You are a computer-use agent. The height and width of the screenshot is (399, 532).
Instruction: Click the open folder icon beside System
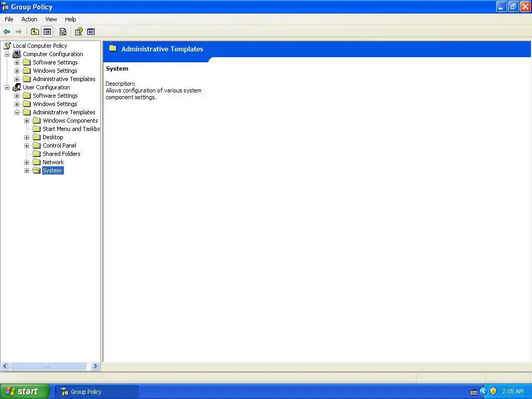(37, 170)
